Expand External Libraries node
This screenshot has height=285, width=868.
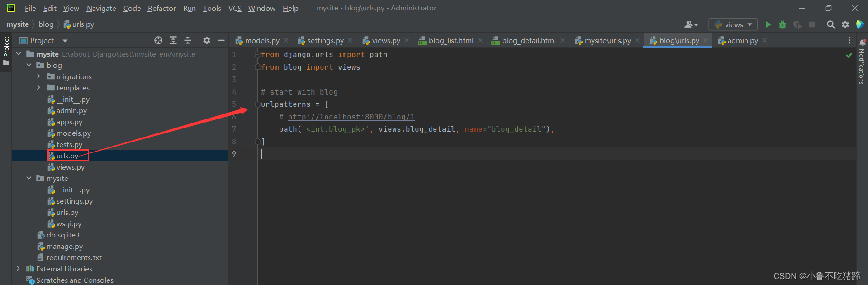pyautogui.click(x=18, y=269)
